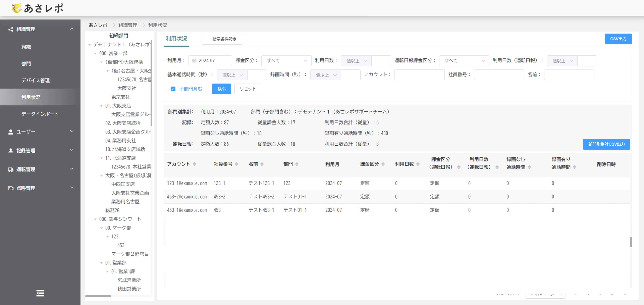Screen dimensions: 644x305
Task: Expand the 記録管理 sidebar menu
Action: pyautogui.click(x=72, y=150)
